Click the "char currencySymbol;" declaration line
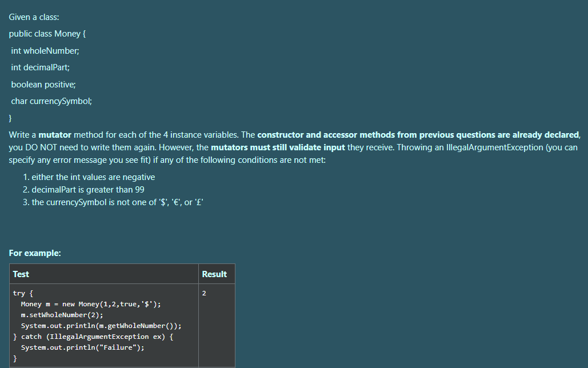Screen dimensions: 588x368 pyautogui.click(x=51, y=101)
